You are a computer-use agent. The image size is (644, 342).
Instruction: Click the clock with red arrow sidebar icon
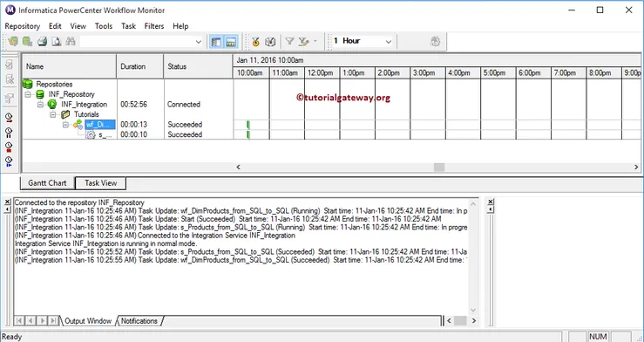click(x=9, y=119)
